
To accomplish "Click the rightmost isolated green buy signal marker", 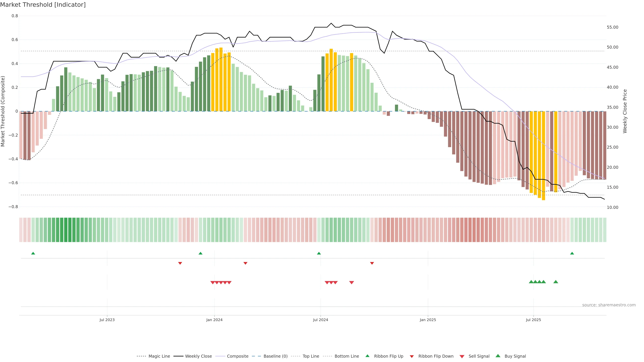I will (x=556, y=282).
